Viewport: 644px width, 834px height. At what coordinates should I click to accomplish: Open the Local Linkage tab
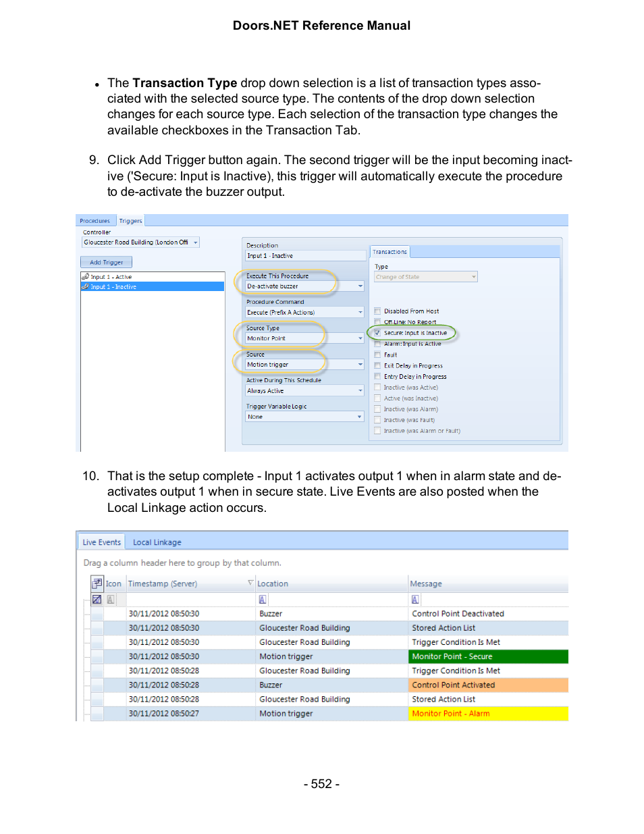pos(157,542)
